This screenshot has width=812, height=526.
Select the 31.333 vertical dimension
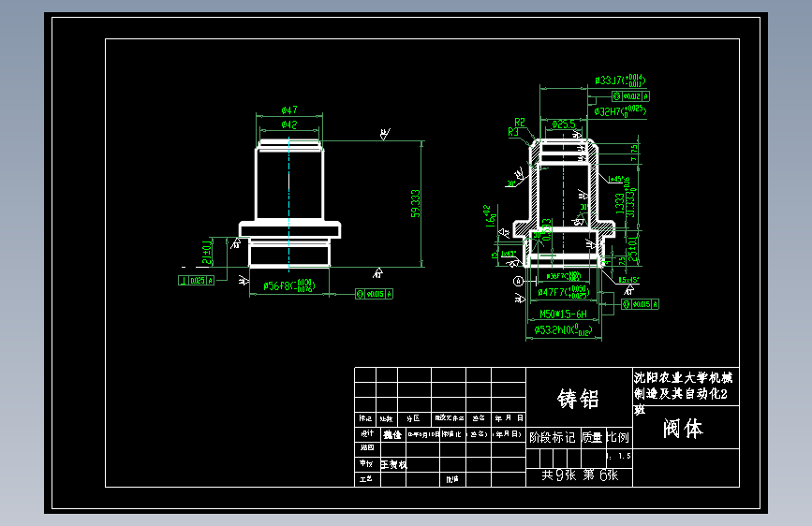[630, 197]
